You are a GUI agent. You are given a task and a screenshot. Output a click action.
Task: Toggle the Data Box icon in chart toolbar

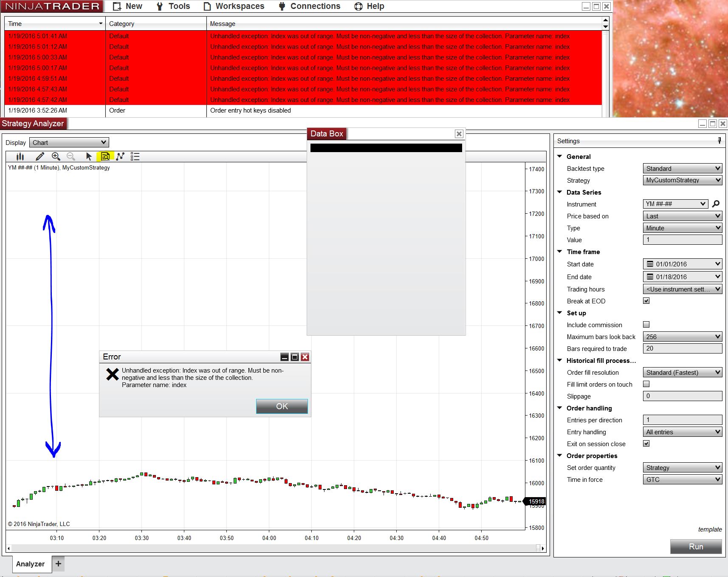click(x=105, y=156)
